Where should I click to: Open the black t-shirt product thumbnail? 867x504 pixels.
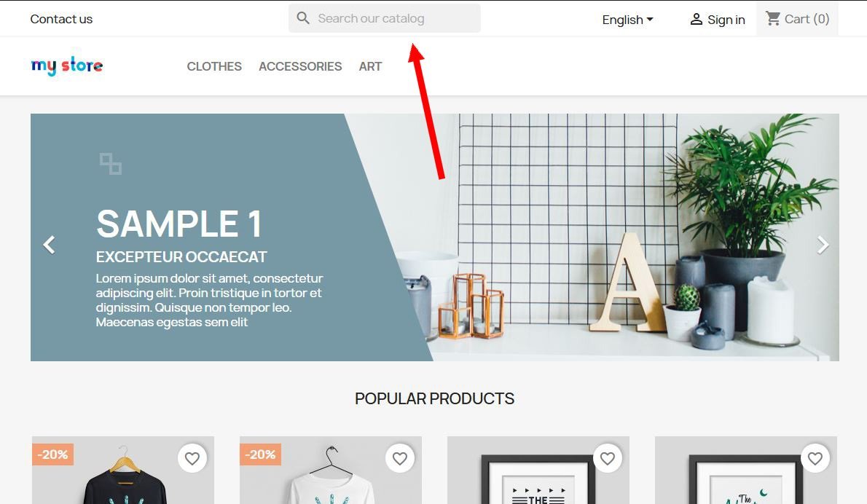tap(122, 470)
